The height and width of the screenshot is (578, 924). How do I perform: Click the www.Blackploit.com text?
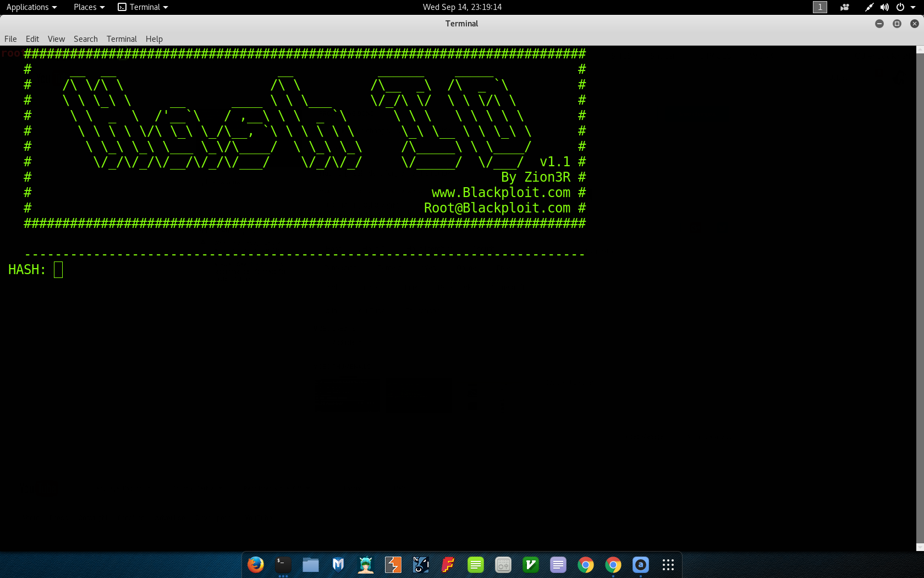click(x=501, y=193)
